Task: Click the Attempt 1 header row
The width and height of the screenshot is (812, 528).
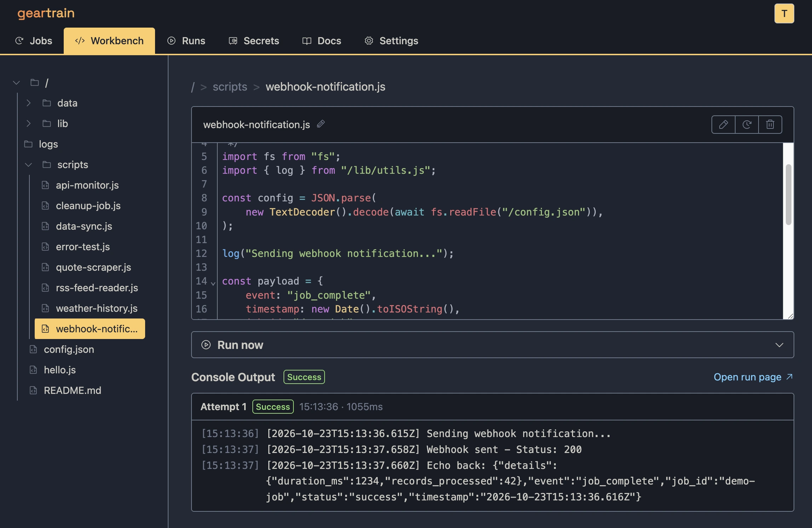Action: tap(492, 407)
